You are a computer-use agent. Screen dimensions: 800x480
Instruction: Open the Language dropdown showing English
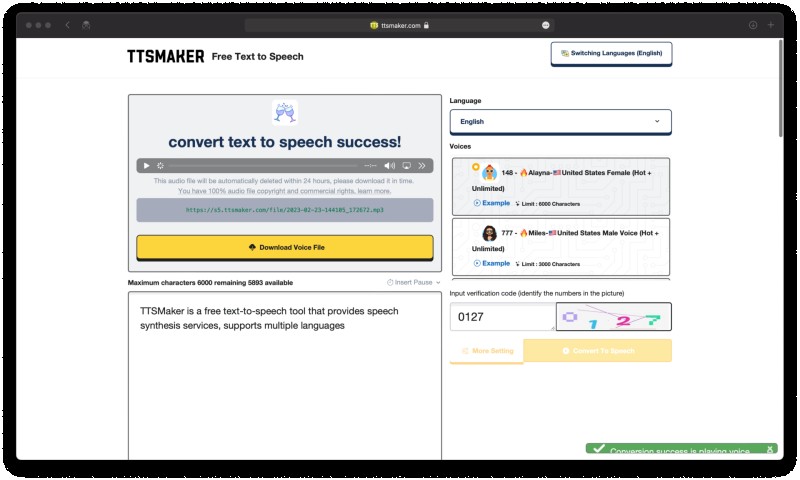point(560,122)
